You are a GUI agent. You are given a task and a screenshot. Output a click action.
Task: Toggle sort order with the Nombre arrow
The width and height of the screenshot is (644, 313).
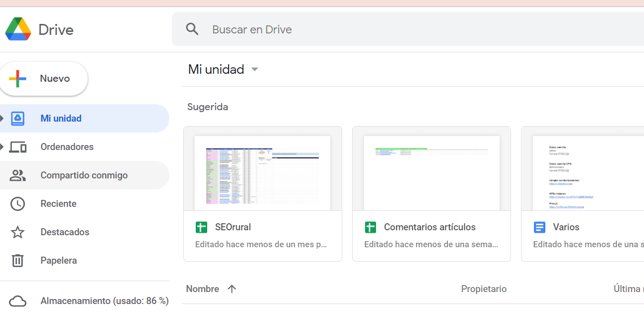click(232, 289)
